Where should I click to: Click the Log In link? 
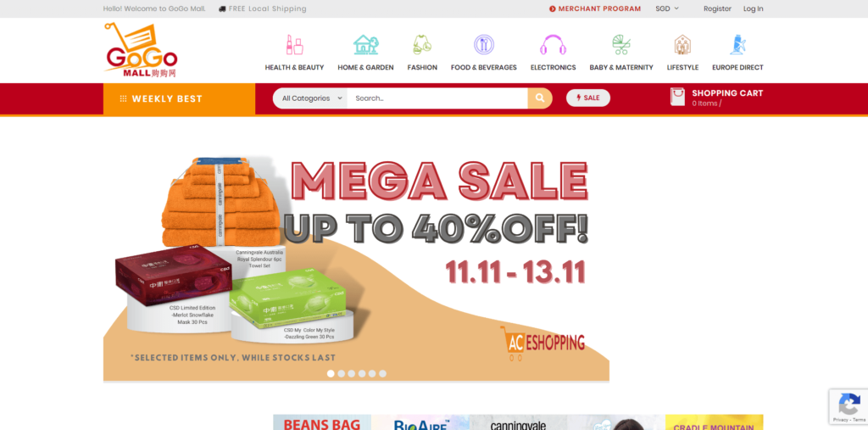(x=753, y=8)
